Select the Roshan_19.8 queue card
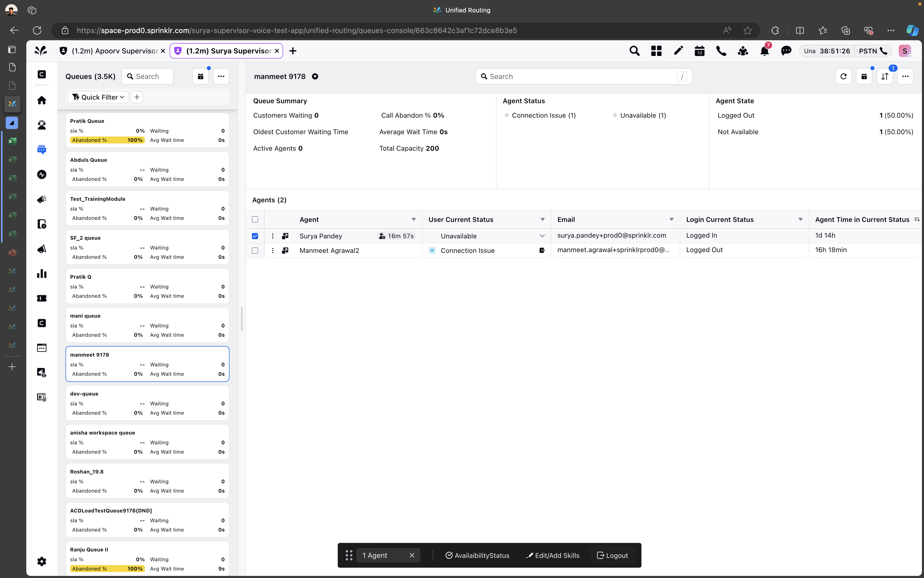The image size is (924, 578). coord(147,481)
